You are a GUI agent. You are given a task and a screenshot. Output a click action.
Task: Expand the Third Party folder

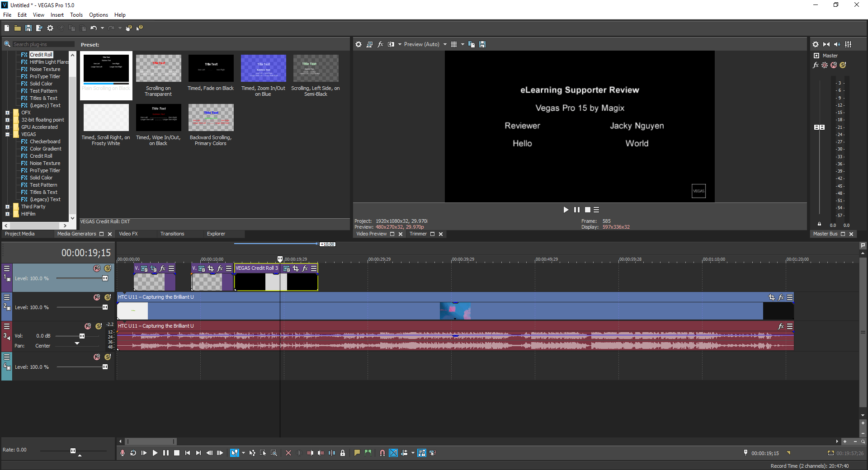pyautogui.click(x=7, y=207)
